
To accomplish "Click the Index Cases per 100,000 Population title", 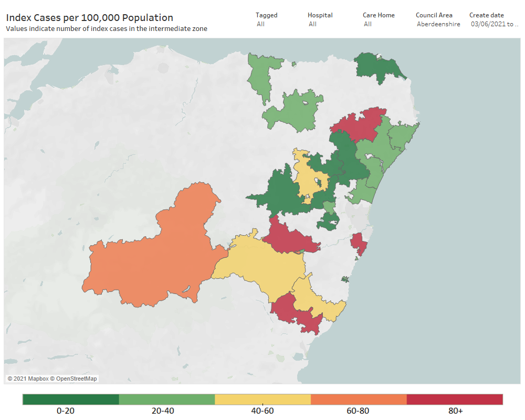I will click(90, 17).
